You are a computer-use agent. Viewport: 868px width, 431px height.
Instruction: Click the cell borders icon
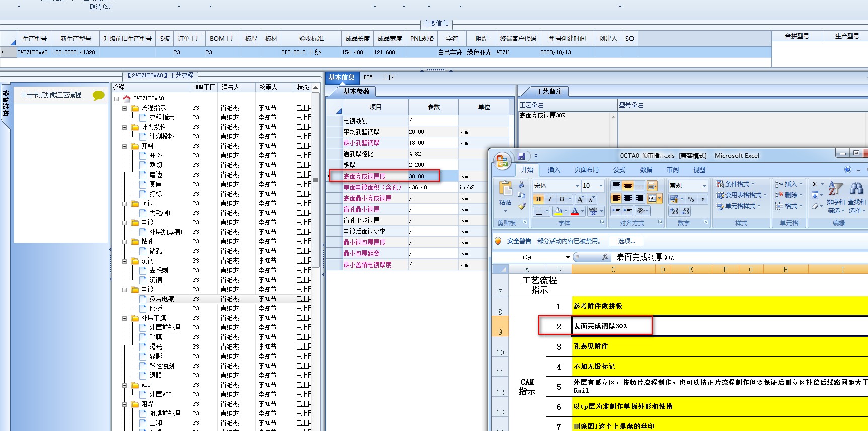pyautogui.click(x=539, y=211)
